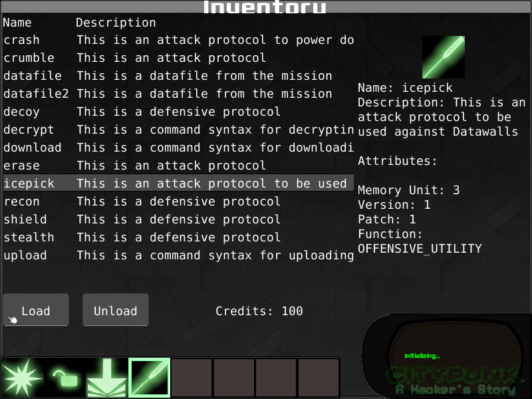Select the starburst crash icon in hotbar
The image size is (532, 399).
pyautogui.click(x=22, y=378)
